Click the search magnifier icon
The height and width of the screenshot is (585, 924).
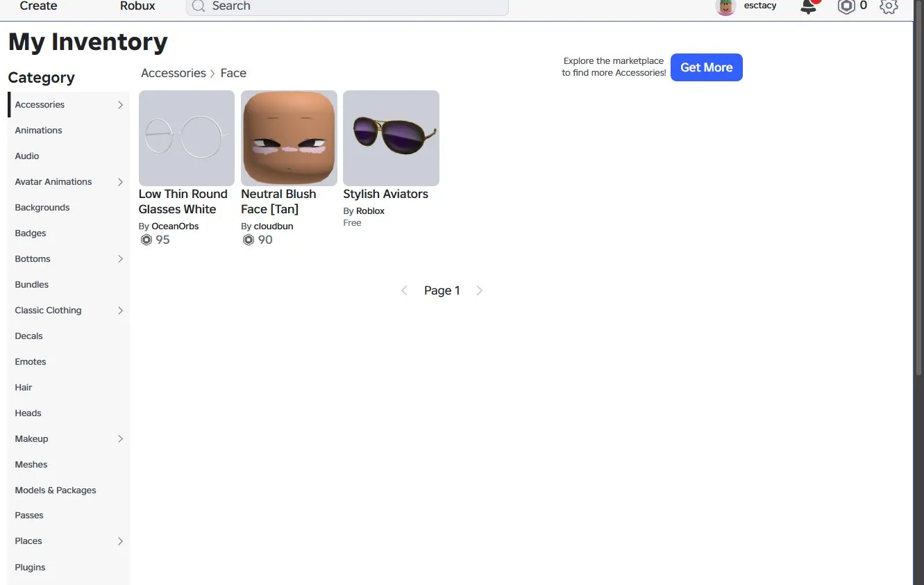coord(199,6)
